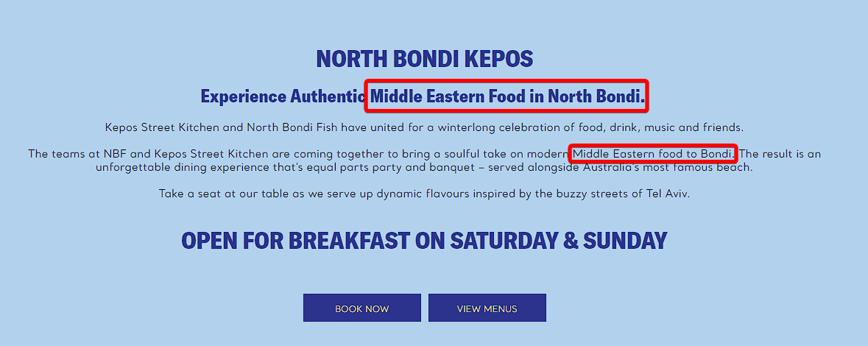This screenshot has height=346, width=868.
Task: Click the word BREAKFAST in the heading
Action: point(349,241)
